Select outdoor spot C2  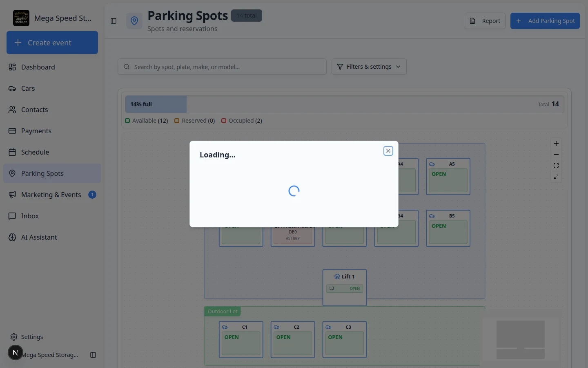pos(293,340)
